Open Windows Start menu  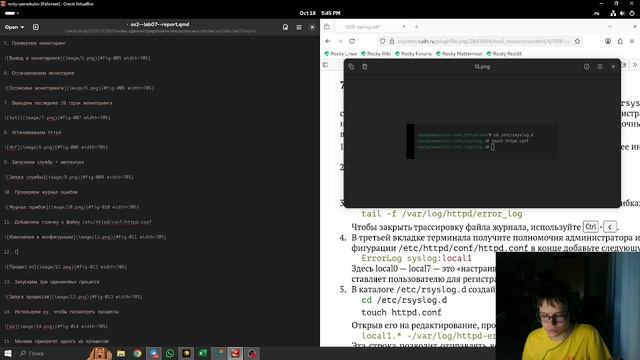pos(7,353)
